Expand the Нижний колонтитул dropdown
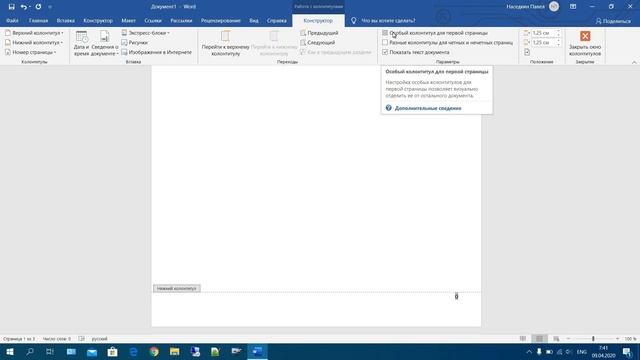Viewport: 640px width, 360px height. click(34, 42)
